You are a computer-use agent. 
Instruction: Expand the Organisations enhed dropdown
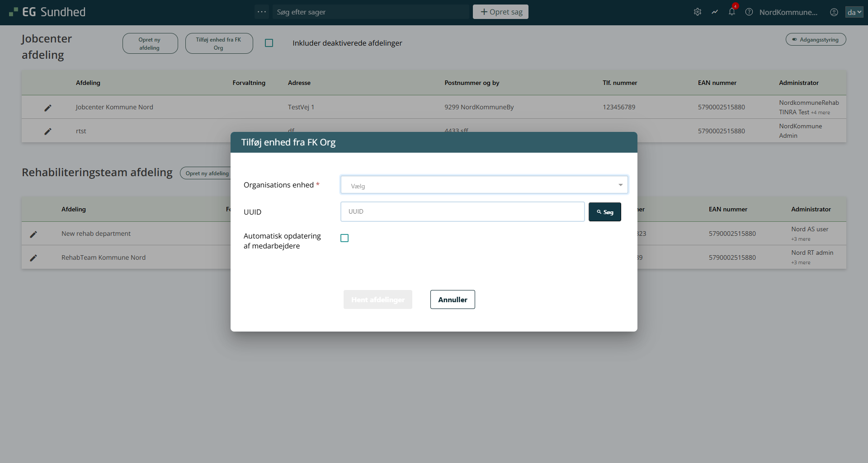click(x=484, y=185)
